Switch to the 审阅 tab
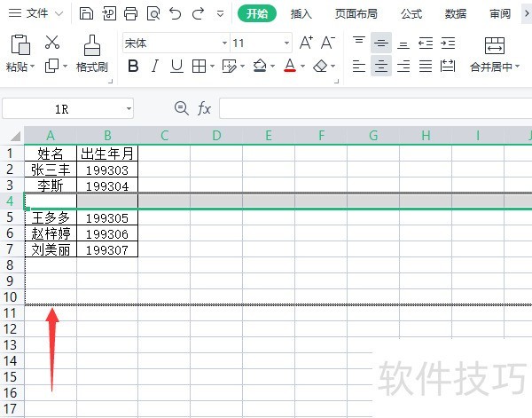 (x=500, y=13)
